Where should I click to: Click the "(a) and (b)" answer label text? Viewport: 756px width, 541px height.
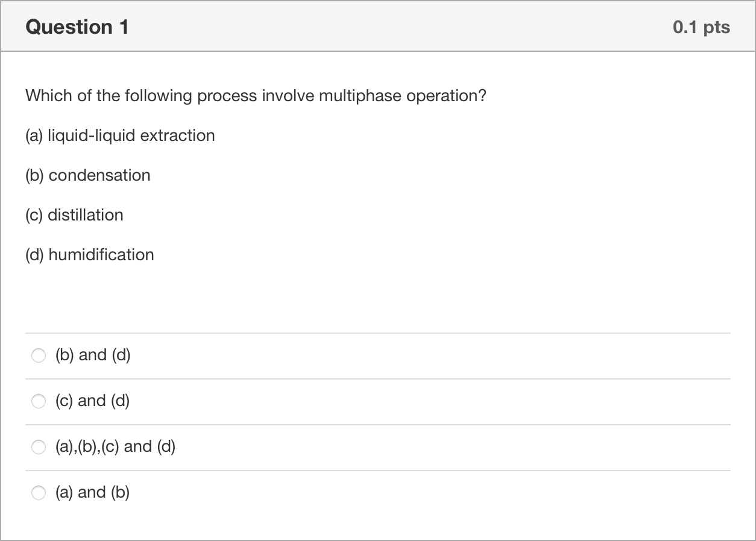point(92,493)
